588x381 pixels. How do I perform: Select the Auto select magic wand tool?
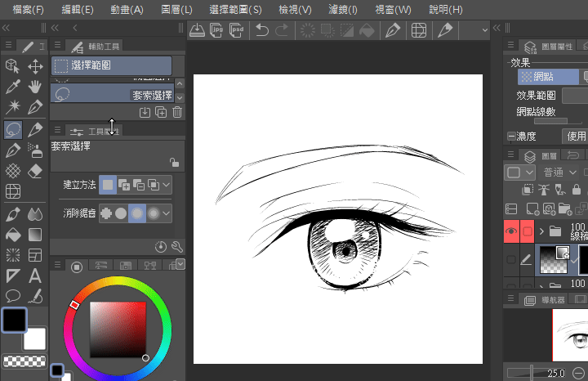pyautogui.click(x=13, y=107)
